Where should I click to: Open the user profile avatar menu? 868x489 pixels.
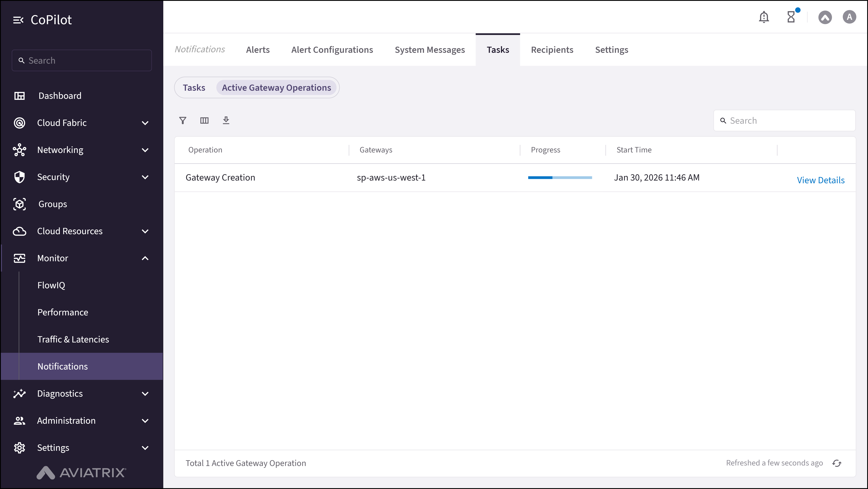[x=849, y=17]
